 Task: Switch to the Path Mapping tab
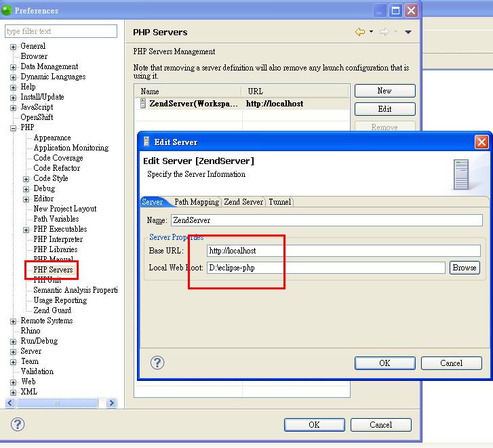point(196,202)
